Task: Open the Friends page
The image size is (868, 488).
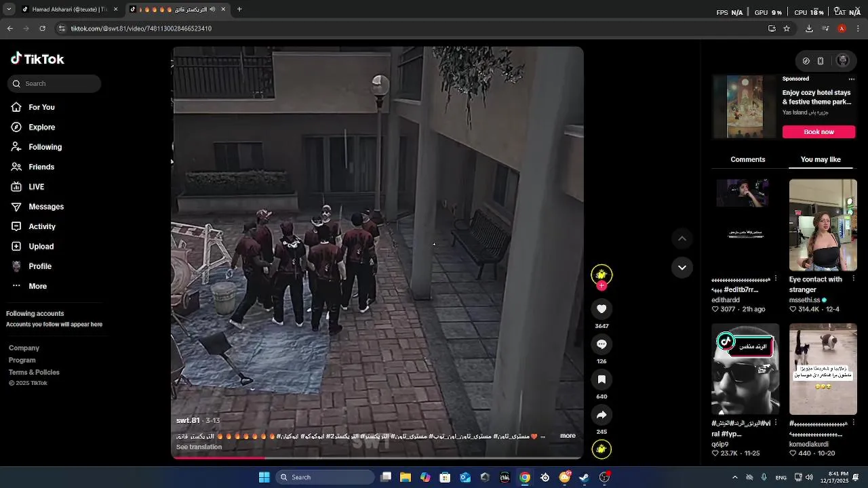Action: point(41,167)
